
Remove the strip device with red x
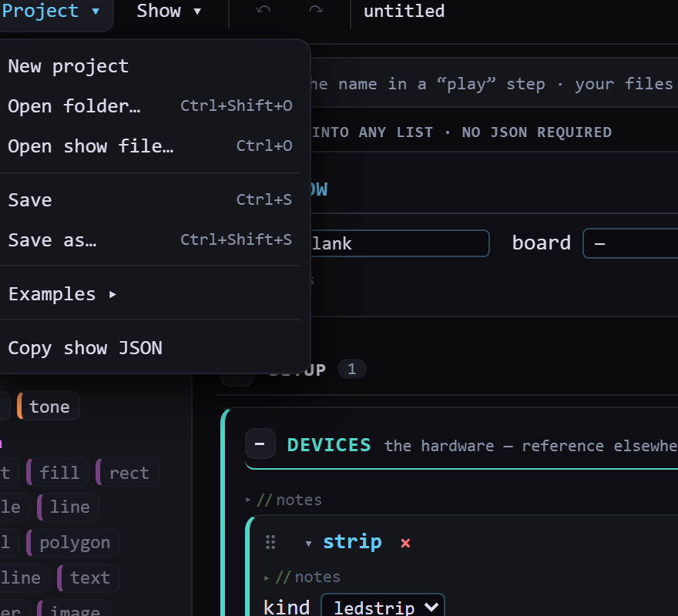click(x=405, y=543)
